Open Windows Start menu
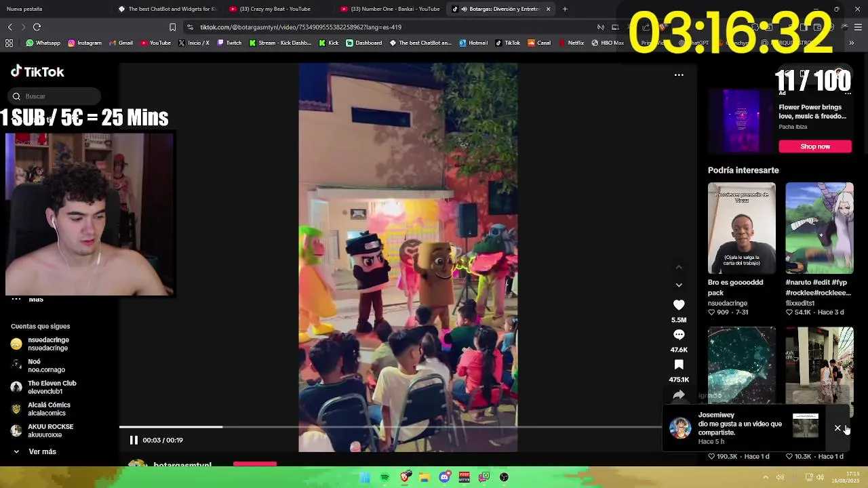 [x=365, y=477]
